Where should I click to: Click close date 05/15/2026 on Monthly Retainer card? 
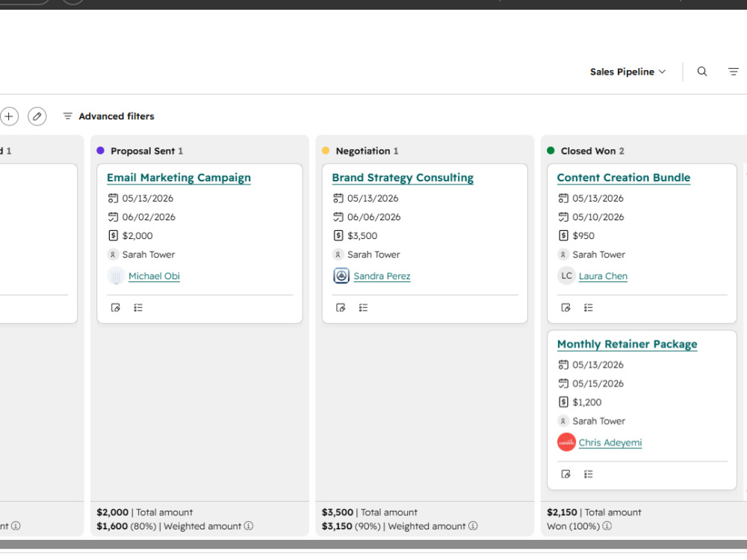[x=598, y=384]
